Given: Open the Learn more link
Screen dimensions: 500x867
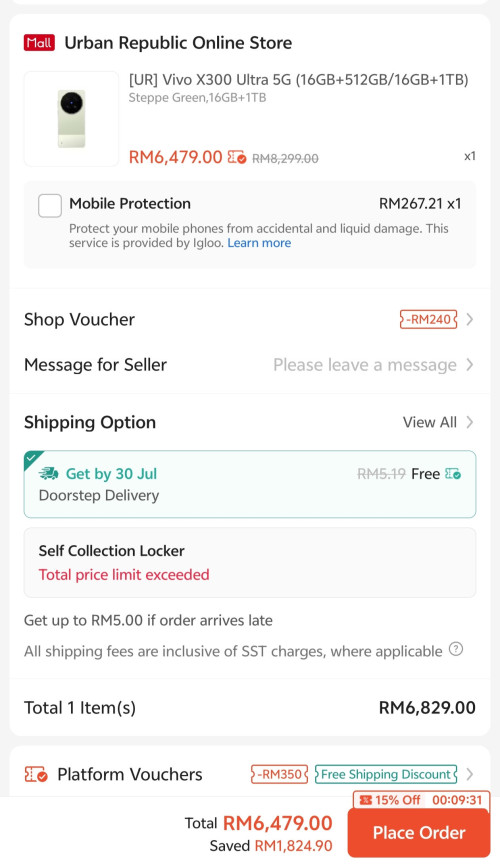Looking at the screenshot, I should coord(259,243).
